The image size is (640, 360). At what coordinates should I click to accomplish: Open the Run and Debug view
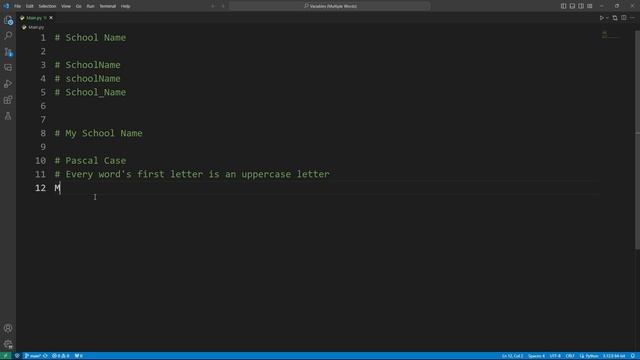click(8, 84)
